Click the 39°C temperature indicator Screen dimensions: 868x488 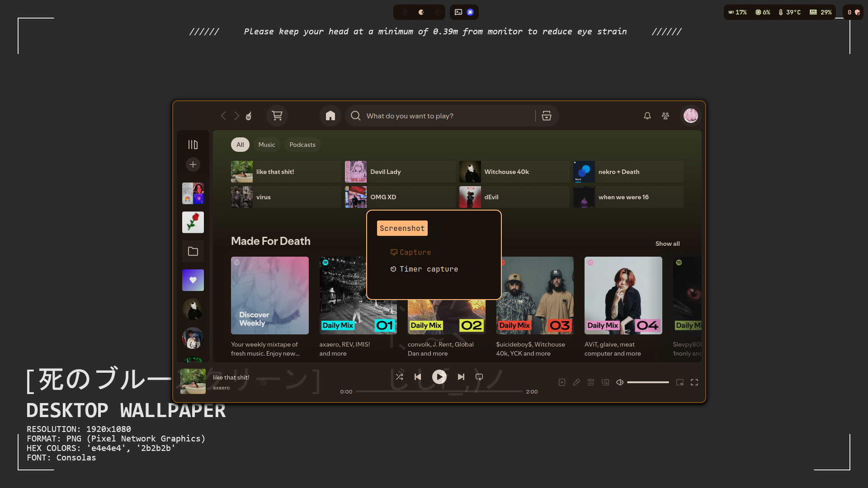pos(790,12)
